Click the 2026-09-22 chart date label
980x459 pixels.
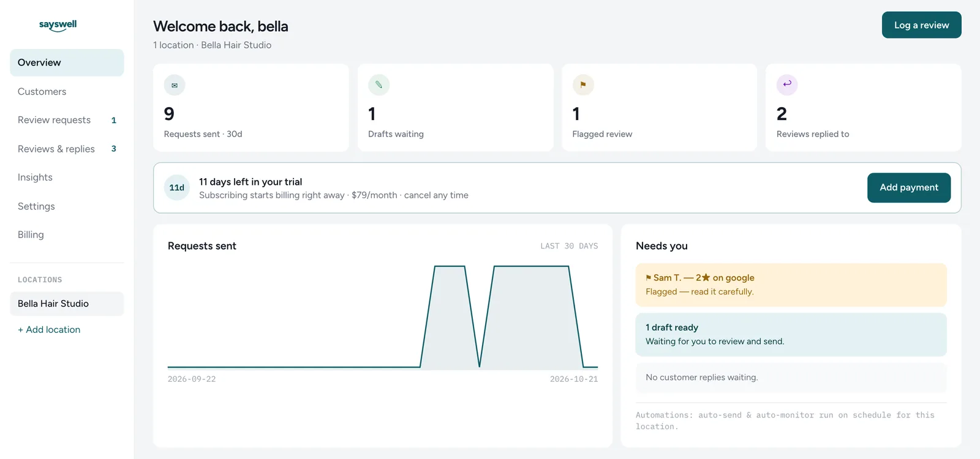[x=192, y=379]
